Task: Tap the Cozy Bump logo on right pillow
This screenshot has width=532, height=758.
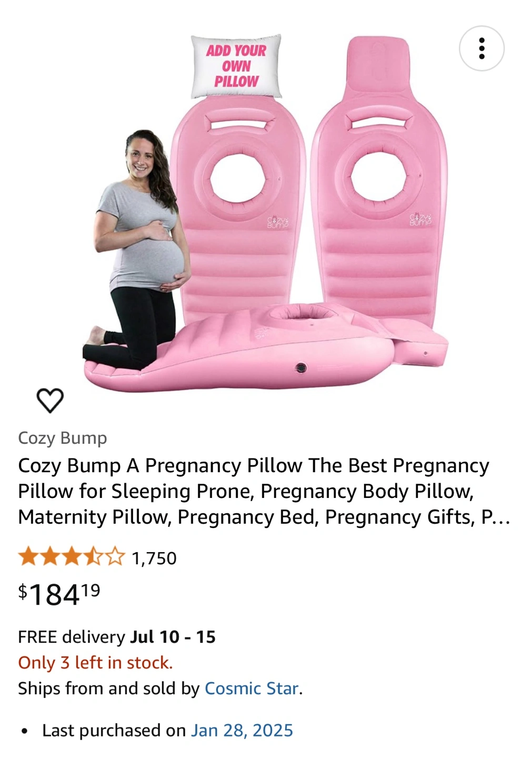Action: coord(420,220)
